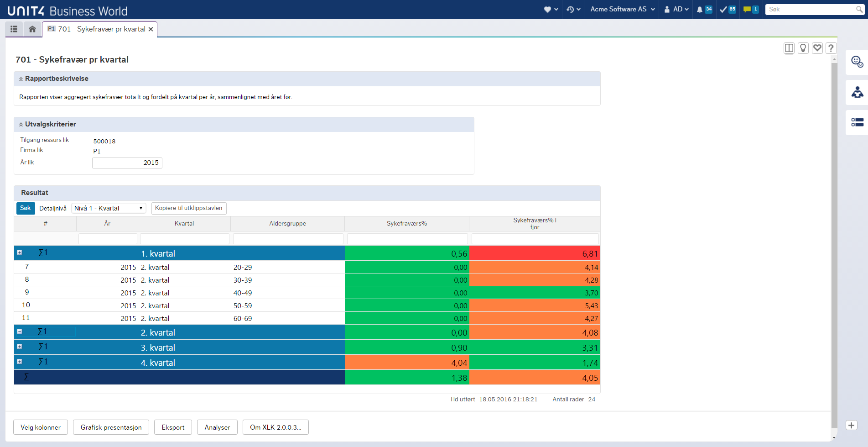Sort by the Sykefraværs% column header
Screen dimensions: 868x447
(x=407, y=223)
